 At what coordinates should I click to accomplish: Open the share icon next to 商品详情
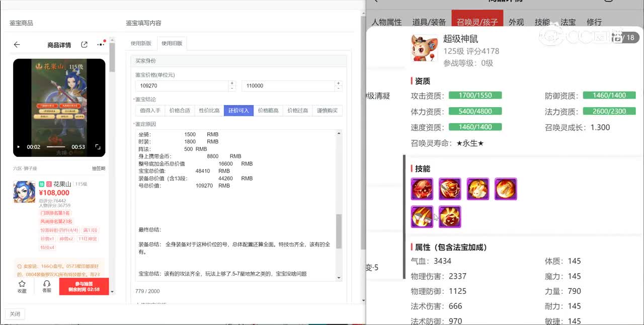click(84, 45)
